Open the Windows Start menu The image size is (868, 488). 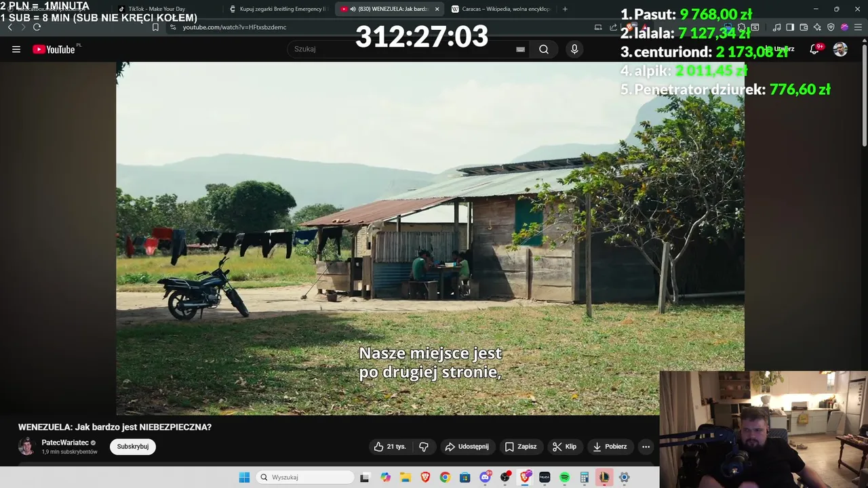244,477
